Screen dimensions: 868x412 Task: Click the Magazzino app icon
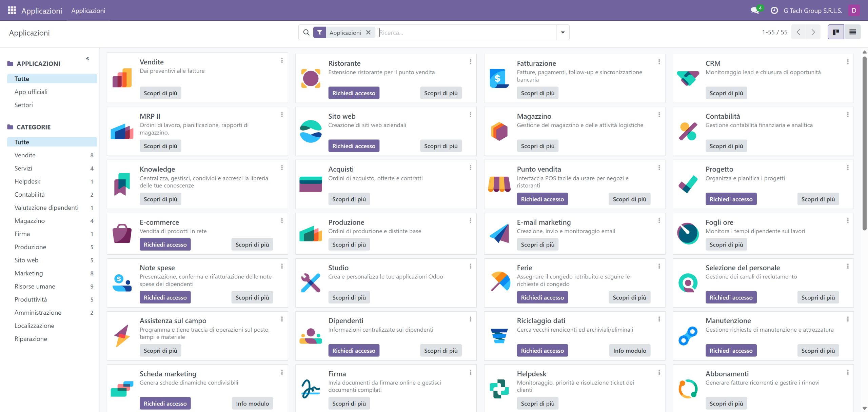[x=499, y=131]
